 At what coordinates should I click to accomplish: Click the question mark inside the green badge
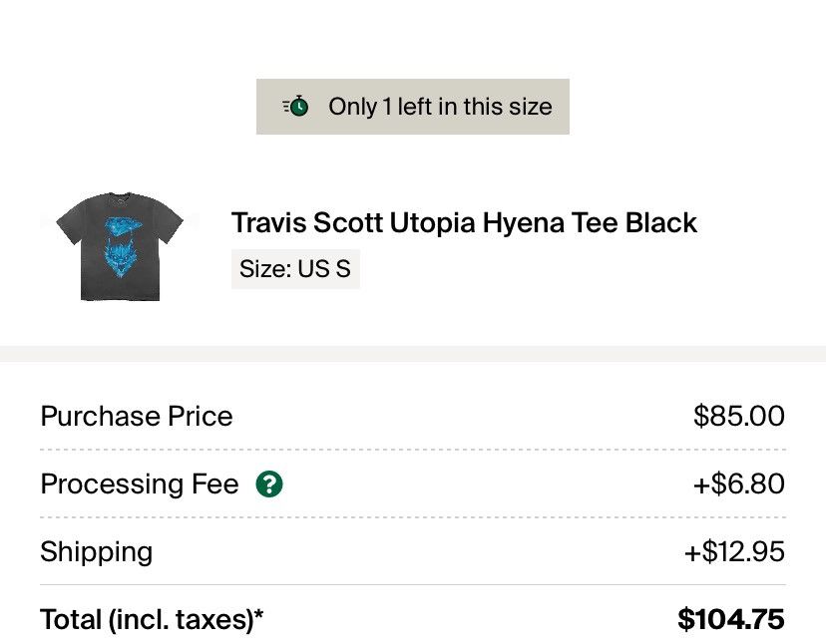click(x=267, y=485)
